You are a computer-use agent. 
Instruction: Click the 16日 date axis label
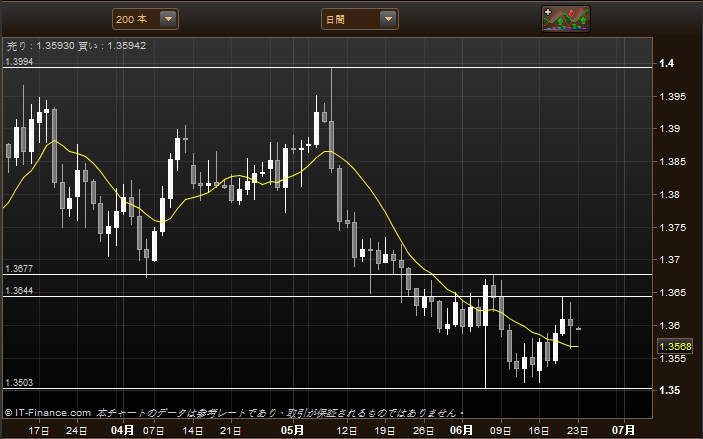click(x=539, y=431)
